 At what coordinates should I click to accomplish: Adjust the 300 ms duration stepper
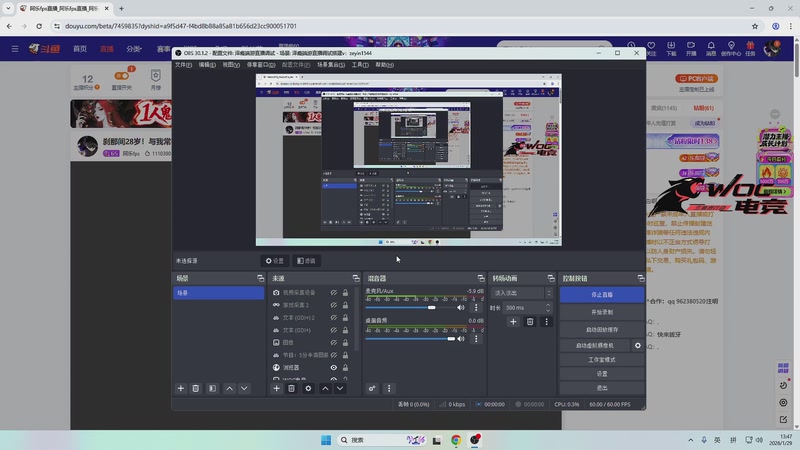(x=548, y=308)
